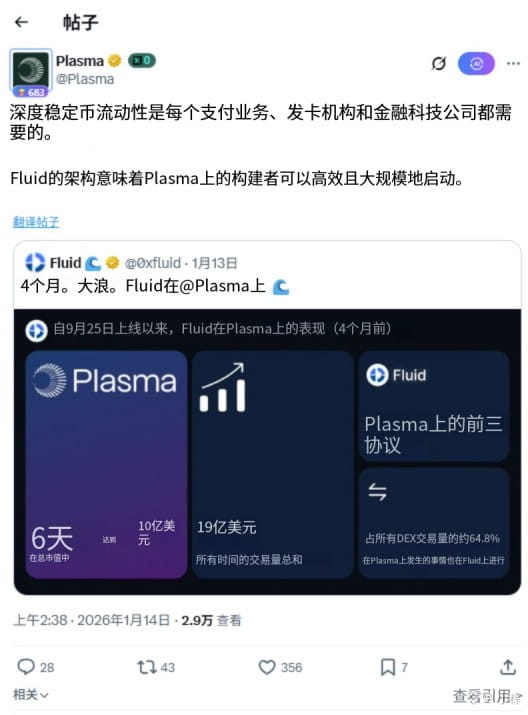Open the quoted Fluid post header
The width and height of the screenshot is (528, 715).
tap(132, 263)
